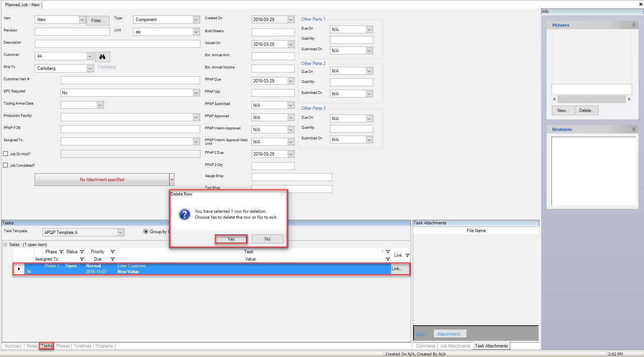Open the Customer 44 dropdown
This screenshot has width=644, height=357.
pos(90,56)
